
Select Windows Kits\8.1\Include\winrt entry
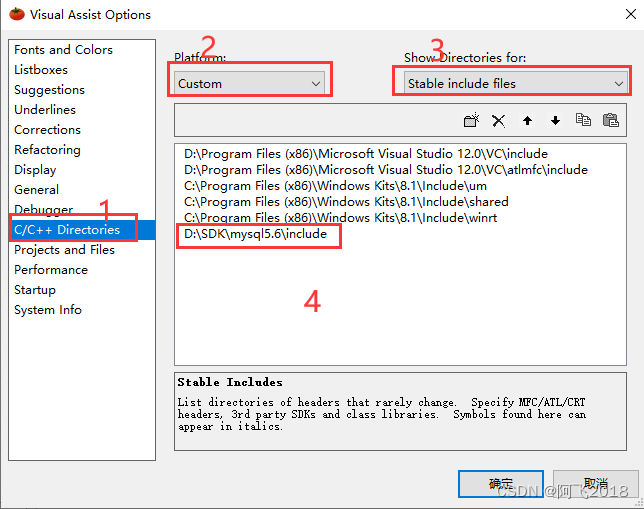340,218
